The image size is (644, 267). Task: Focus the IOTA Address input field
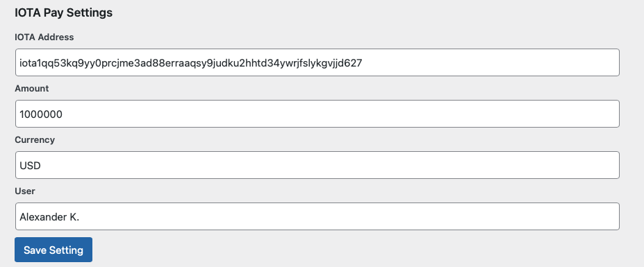(x=317, y=62)
